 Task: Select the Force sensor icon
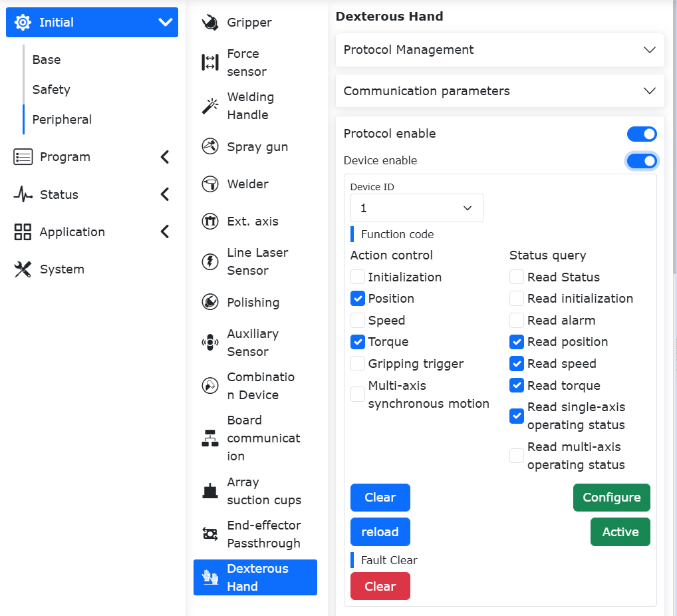coord(210,63)
